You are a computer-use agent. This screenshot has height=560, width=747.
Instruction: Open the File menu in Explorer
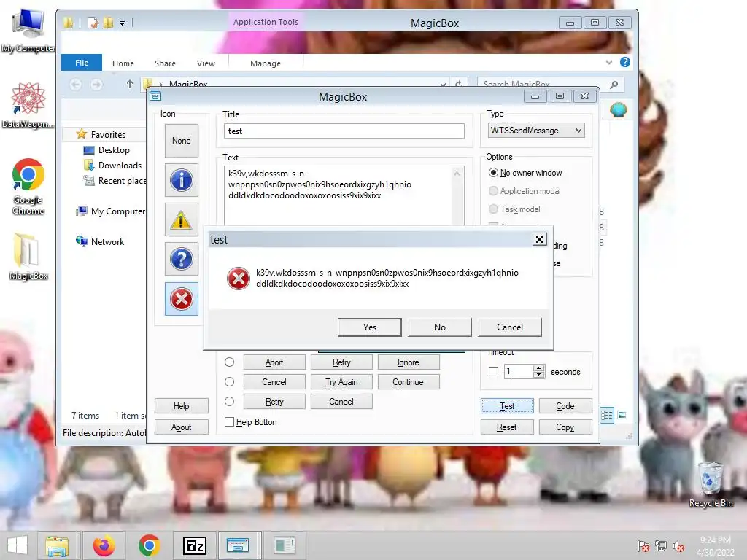82,63
